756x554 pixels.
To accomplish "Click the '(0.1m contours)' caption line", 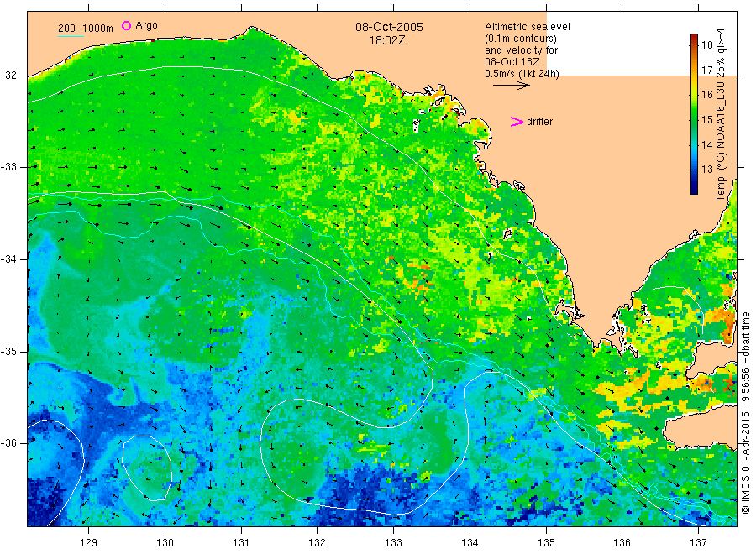I will 521,39.
